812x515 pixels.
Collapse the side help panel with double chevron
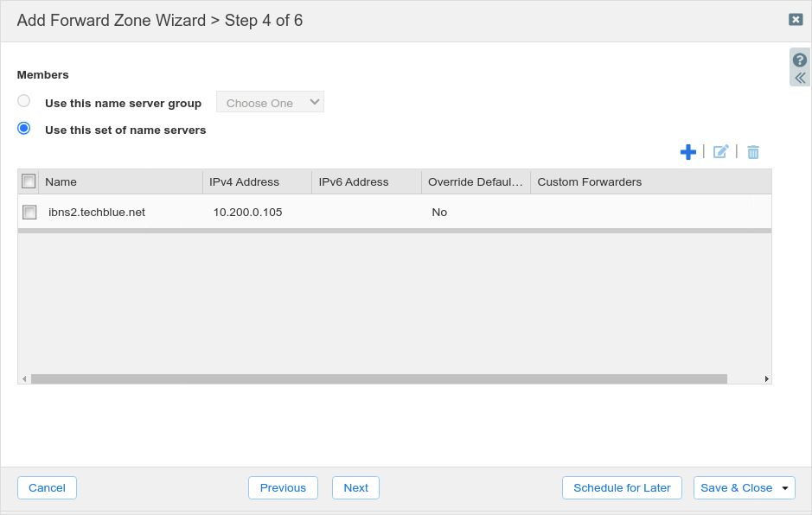pyautogui.click(x=800, y=78)
